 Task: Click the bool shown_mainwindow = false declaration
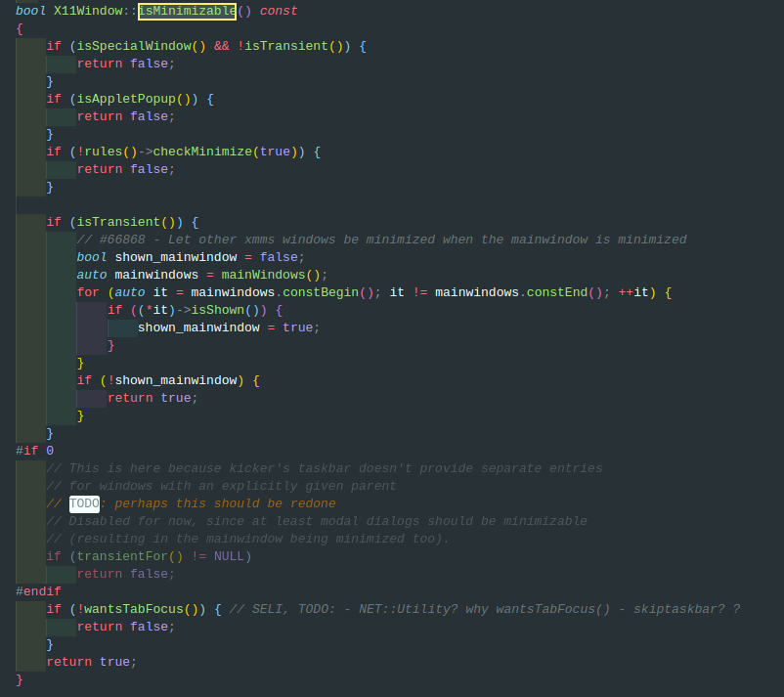pyautogui.click(x=191, y=257)
